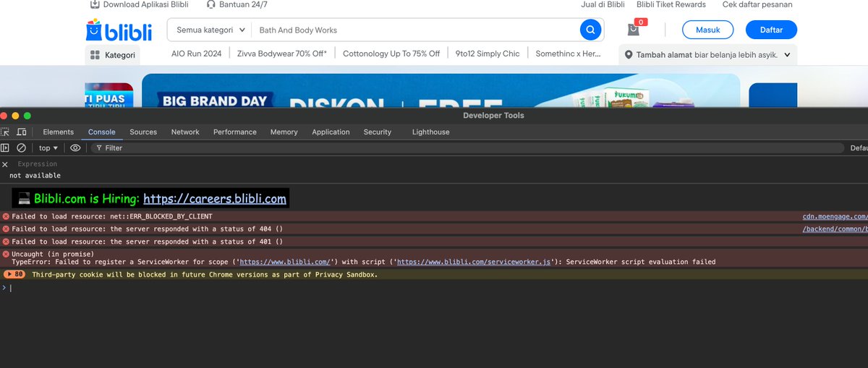The height and width of the screenshot is (368, 868).
Task: Create a live expression with the eye icon
Action: (75, 147)
